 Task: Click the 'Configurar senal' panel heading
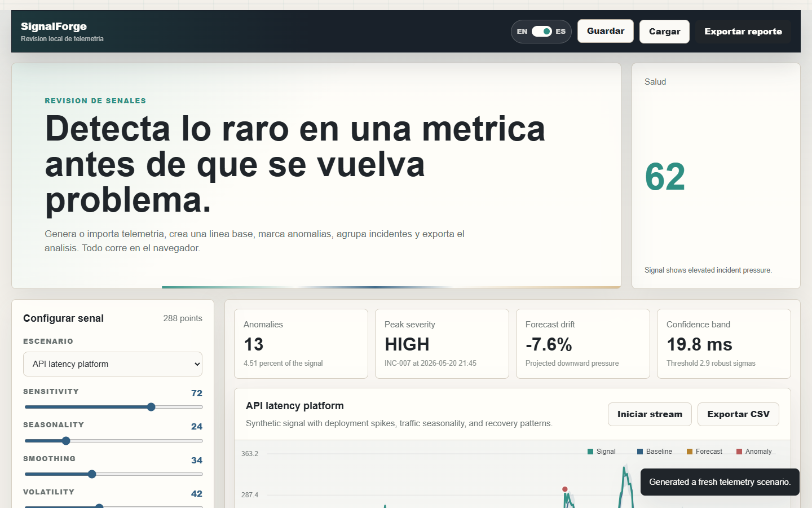[x=63, y=318]
